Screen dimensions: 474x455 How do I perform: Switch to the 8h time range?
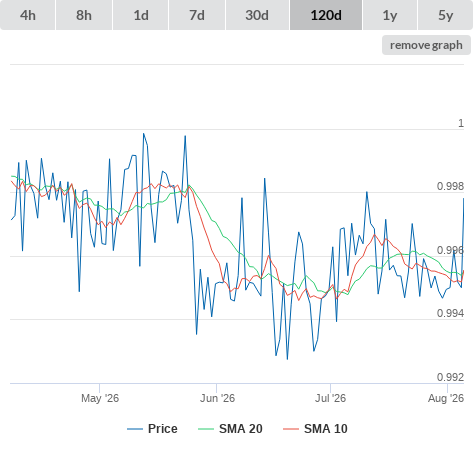coord(84,15)
